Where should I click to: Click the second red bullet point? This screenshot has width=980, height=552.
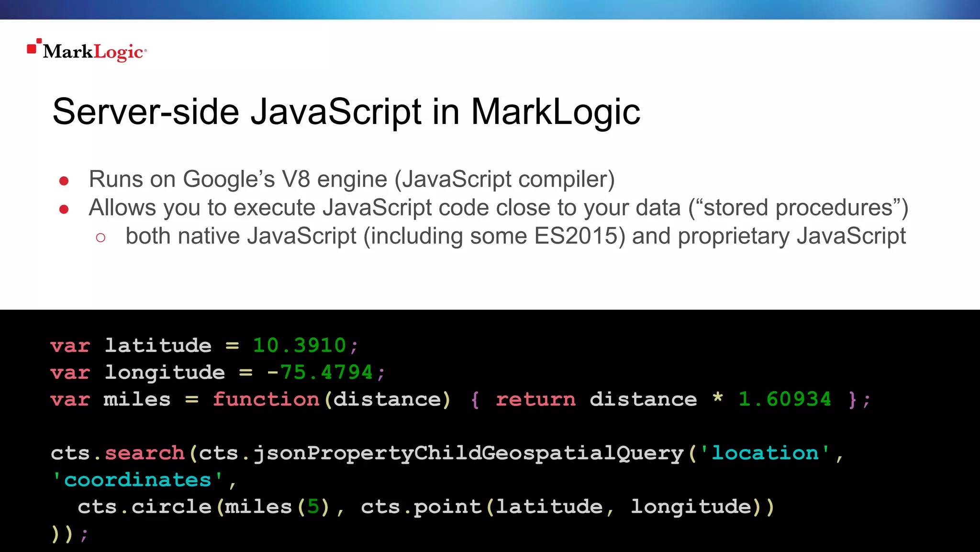[x=64, y=209]
